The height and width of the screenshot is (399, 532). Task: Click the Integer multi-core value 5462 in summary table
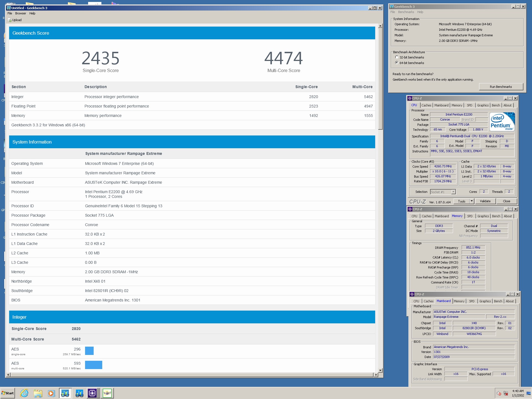coord(368,97)
